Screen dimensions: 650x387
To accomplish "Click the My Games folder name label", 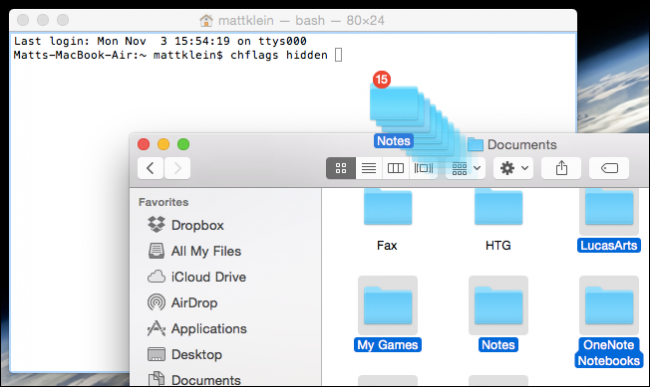I will pos(388,345).
